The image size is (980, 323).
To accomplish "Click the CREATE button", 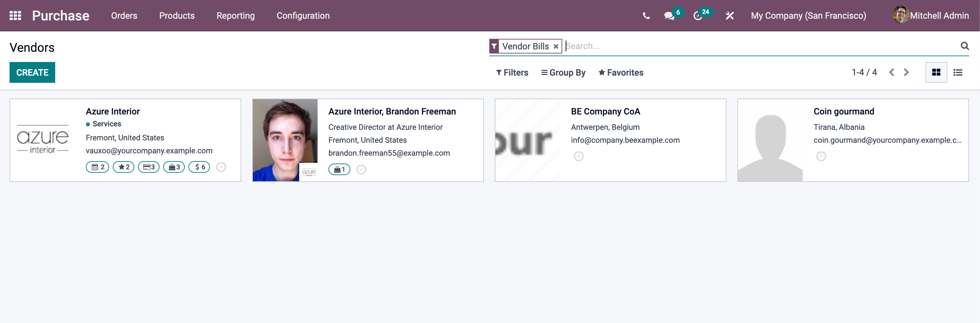I will point(32,72).
